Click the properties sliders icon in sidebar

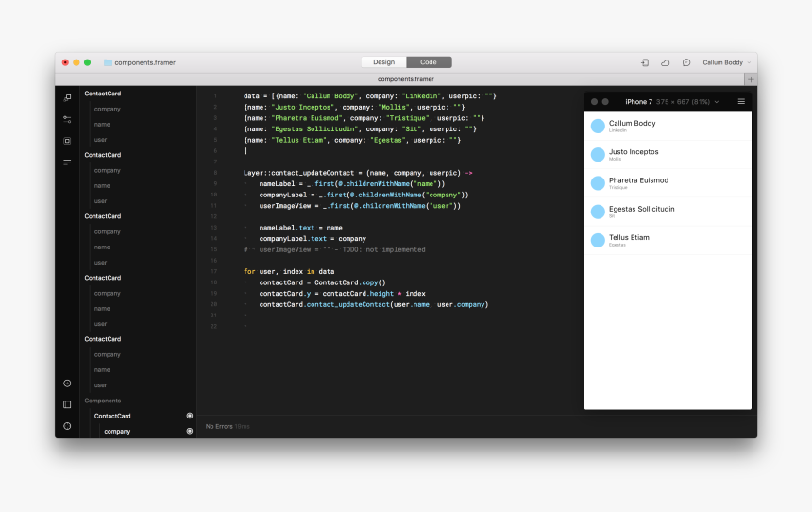pyautogui.click(x=67, y=119)
